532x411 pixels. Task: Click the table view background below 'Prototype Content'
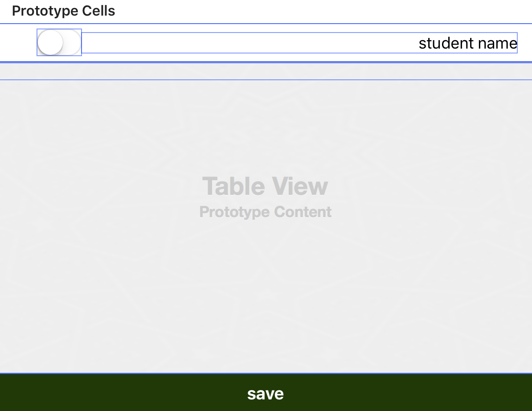pos(266,290)
